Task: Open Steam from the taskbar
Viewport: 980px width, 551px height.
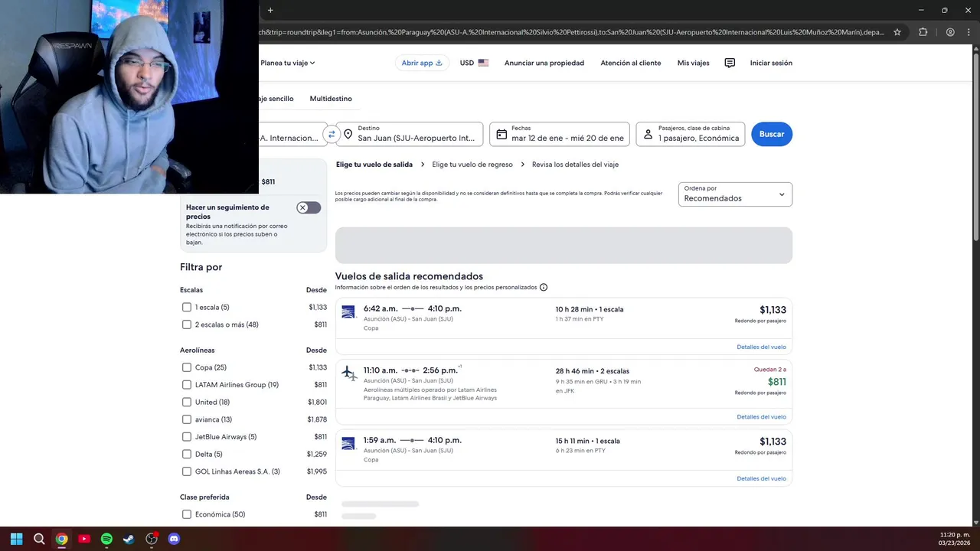Action: 129,539
